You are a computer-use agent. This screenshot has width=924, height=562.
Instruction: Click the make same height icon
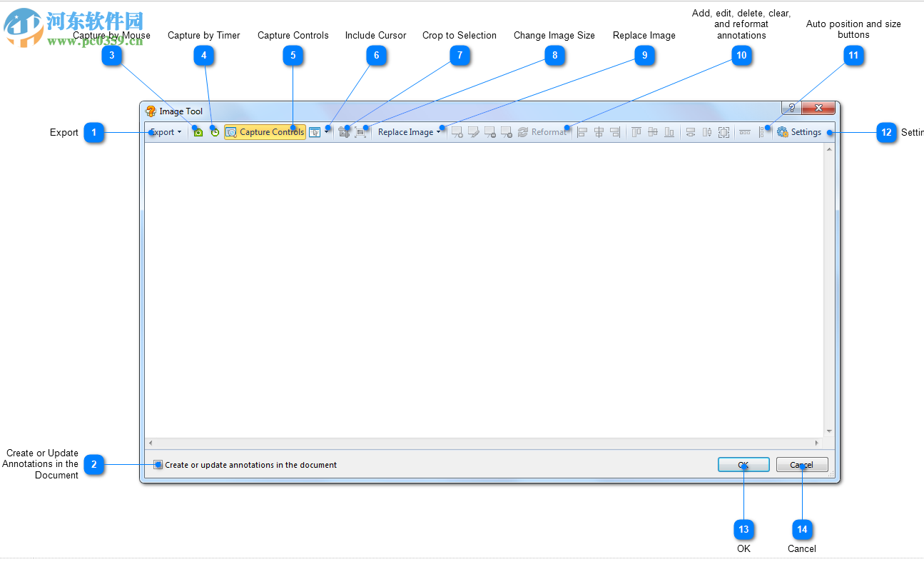tap(707, 132)
